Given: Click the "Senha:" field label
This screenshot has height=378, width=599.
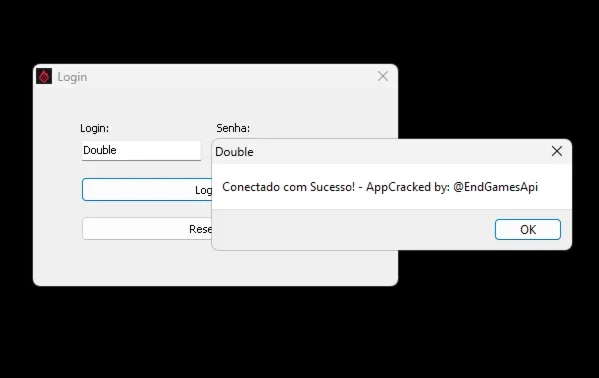Looking at the screenshot, I should pyautogui.click(x=233, y=128).
